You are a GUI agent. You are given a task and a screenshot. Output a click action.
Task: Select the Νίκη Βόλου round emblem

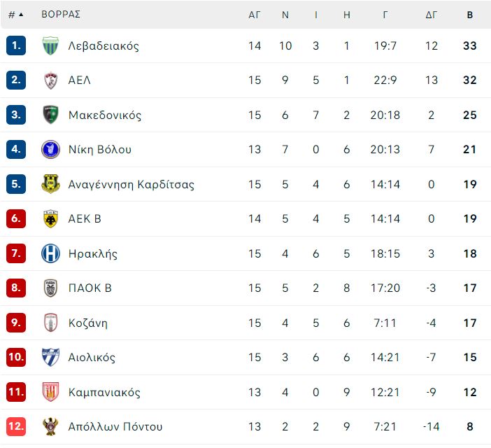[x=50, y=149]
